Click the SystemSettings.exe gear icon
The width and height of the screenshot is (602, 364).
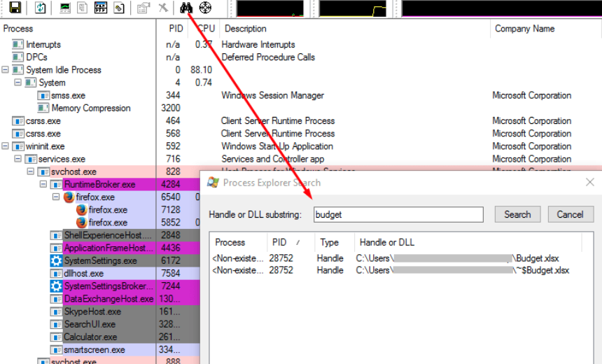click(56, 260)
